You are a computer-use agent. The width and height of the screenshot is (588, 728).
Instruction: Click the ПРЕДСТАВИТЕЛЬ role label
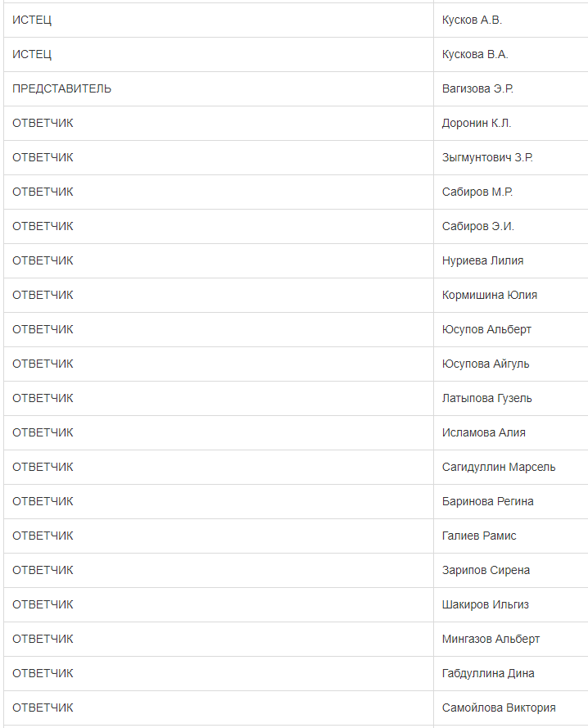pos(62,88)
